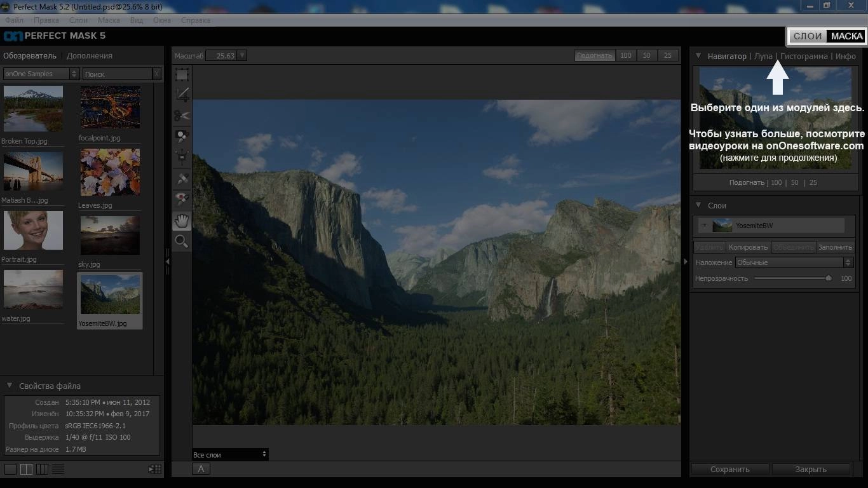Select the sky.jpg thumbnail

110,235
